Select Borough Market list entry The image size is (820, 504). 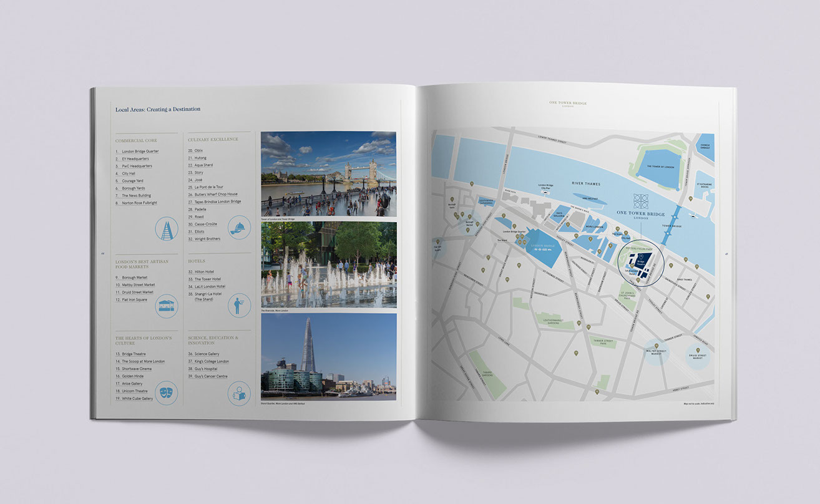tap(134, 278)
